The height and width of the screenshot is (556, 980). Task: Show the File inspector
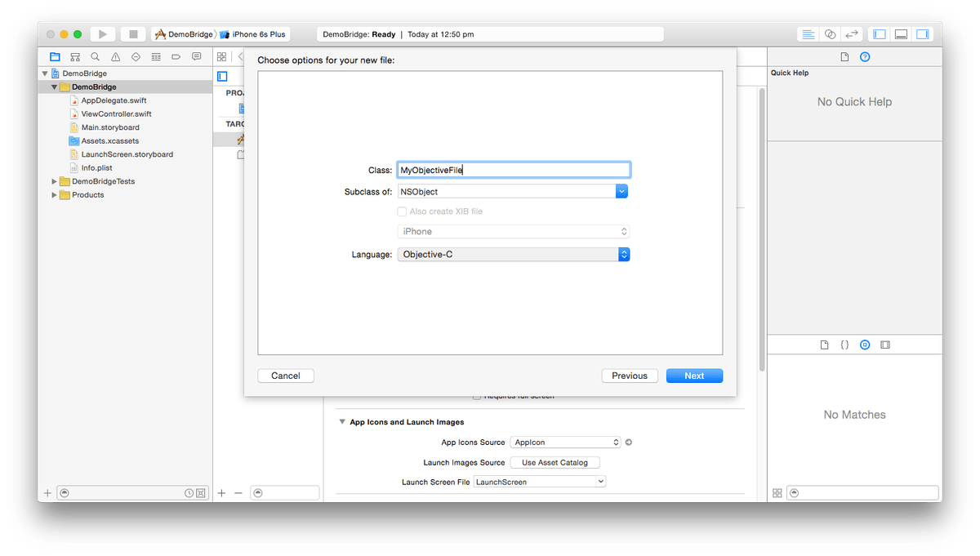[844, 57]
